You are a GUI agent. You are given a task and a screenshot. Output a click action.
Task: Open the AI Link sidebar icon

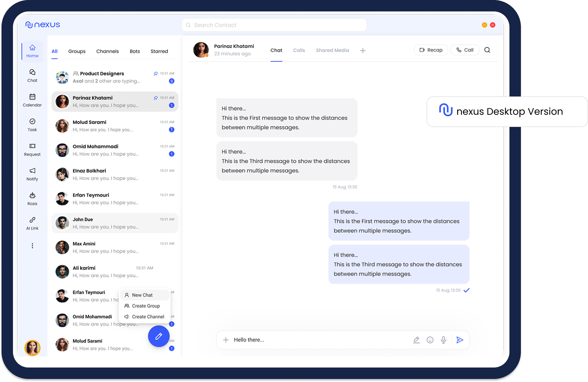[32, 223]
